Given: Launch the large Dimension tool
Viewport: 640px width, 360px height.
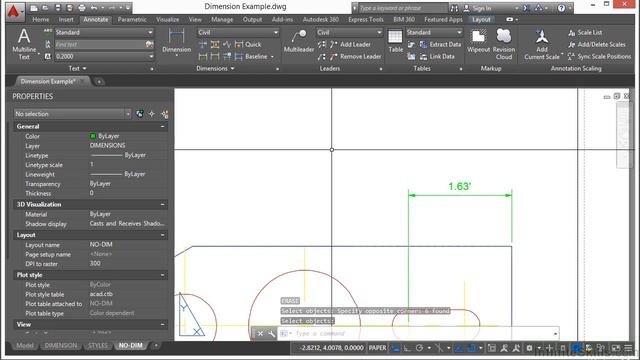Looking at the screenshot, I should tap(176, 42).
